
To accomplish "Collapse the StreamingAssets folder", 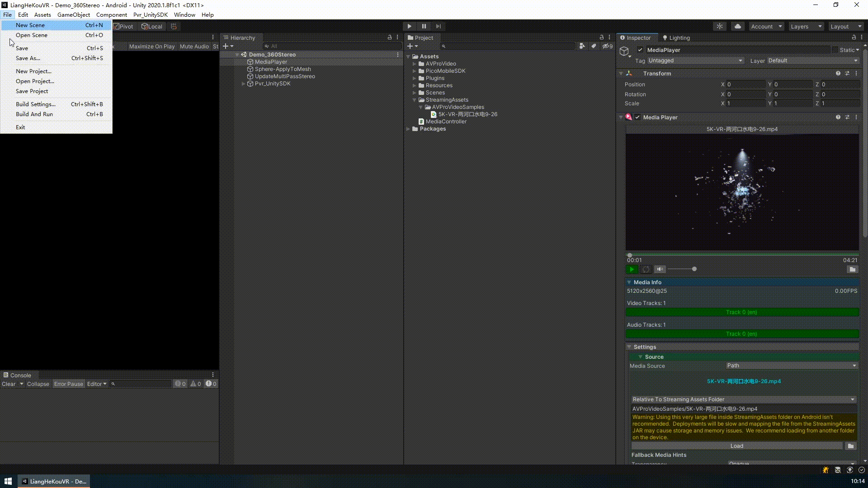I will click(415, 100).
